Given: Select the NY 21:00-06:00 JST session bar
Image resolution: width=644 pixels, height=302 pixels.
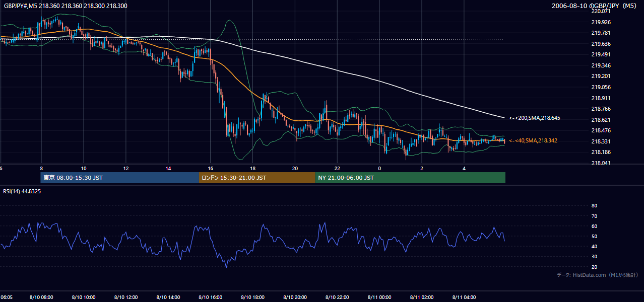Looking at the screenshot, I should (x=410, y=178).
